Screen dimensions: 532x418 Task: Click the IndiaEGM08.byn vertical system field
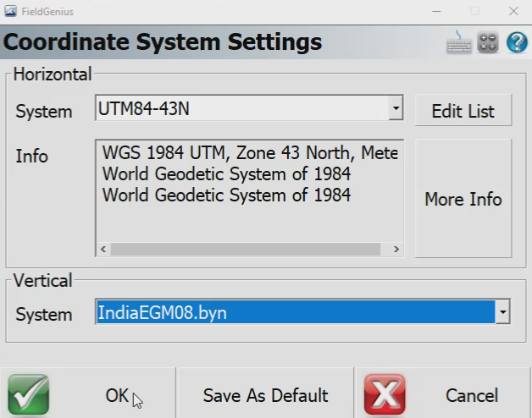point(294,313)
